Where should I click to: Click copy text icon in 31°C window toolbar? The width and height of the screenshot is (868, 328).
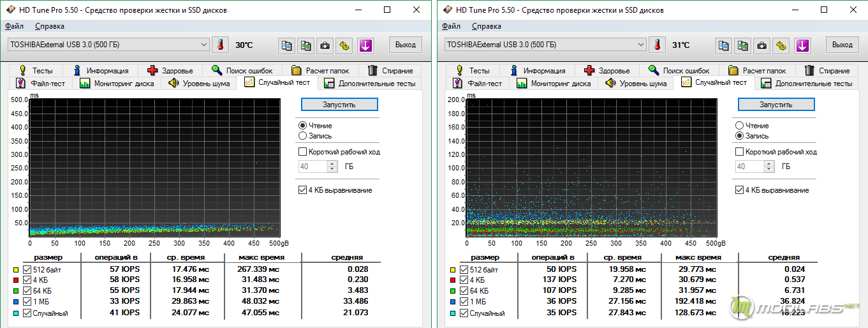click(724, 45)
